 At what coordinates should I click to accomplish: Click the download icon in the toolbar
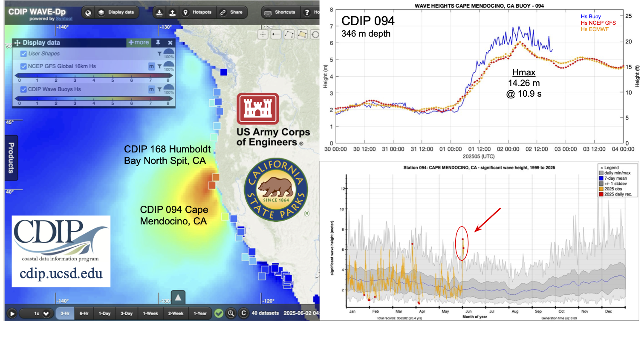[x=159, y=12]
